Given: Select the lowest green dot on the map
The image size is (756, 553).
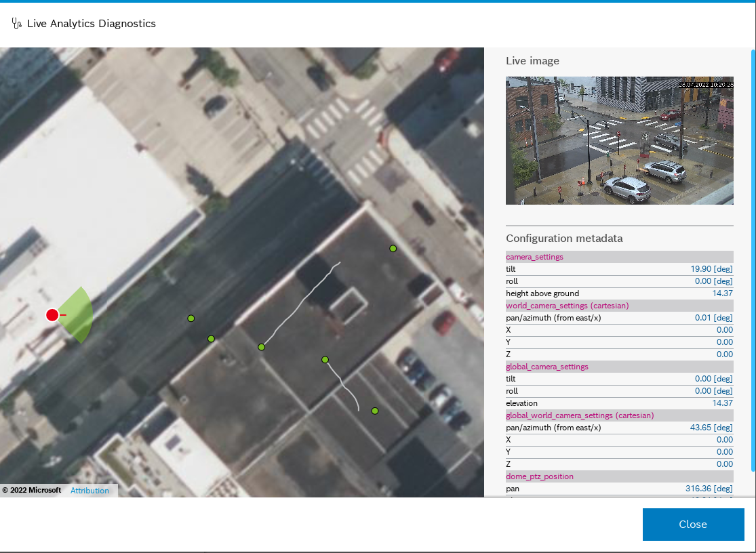Looking at the screenshot, I should click(375, 411).
